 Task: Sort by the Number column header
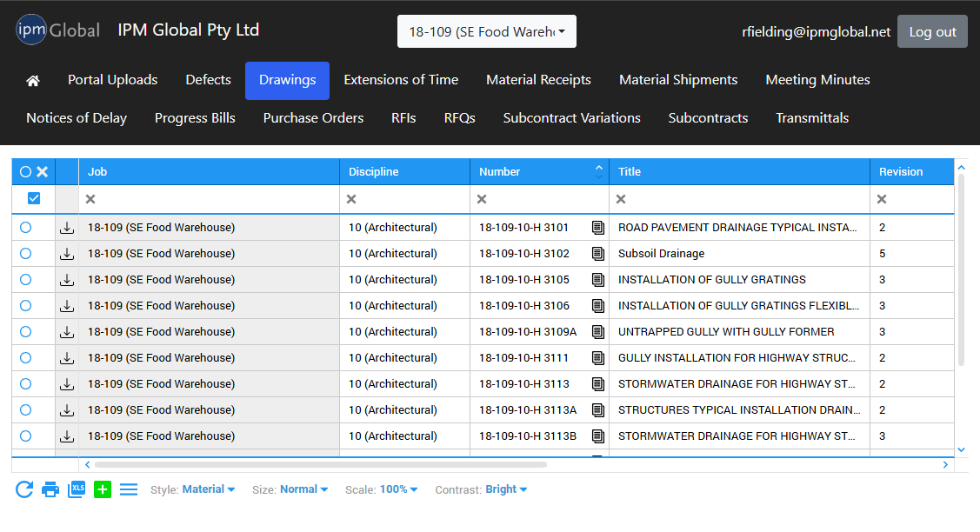pos(500,172)
